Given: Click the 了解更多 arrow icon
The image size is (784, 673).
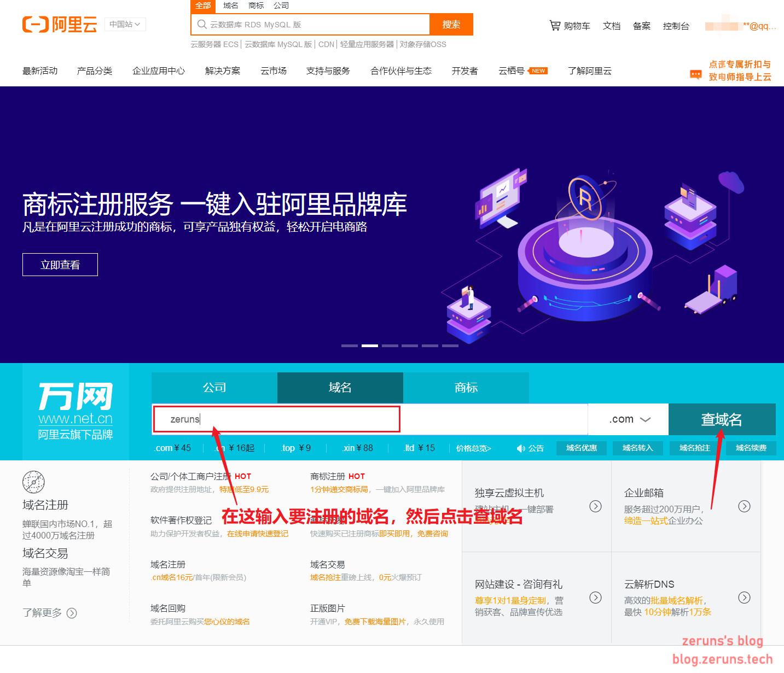Looking at the screenshot, I should (x=72, y=613).
